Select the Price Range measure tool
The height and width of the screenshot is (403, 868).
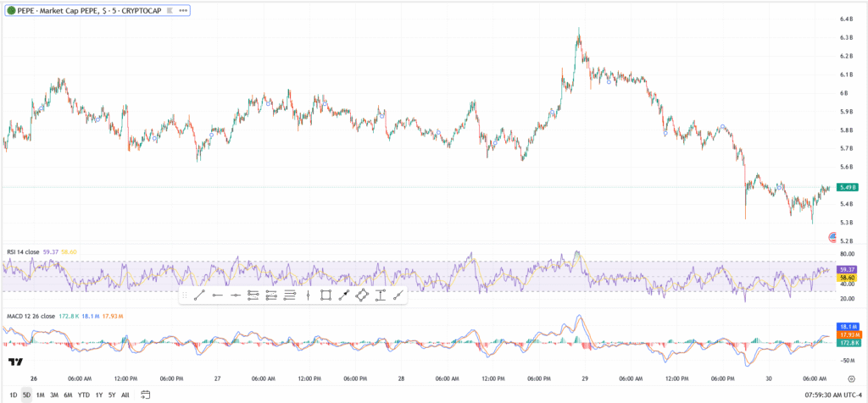(x=380, y=295)
